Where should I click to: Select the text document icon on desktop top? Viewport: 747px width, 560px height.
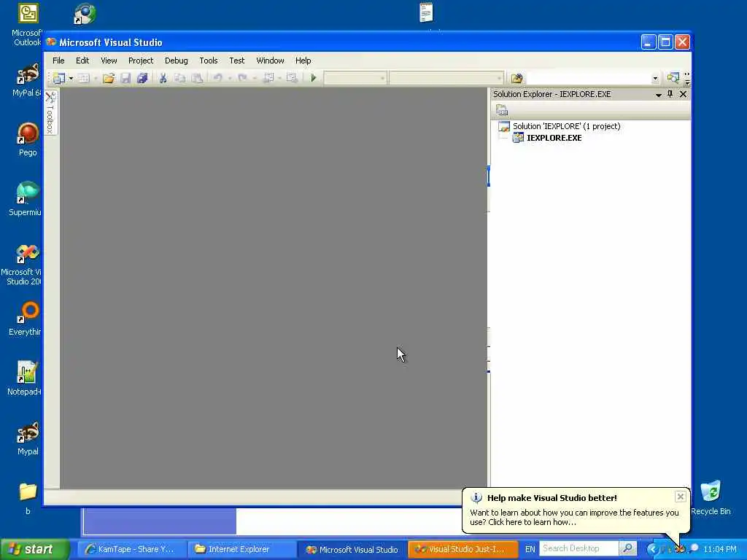426,13
